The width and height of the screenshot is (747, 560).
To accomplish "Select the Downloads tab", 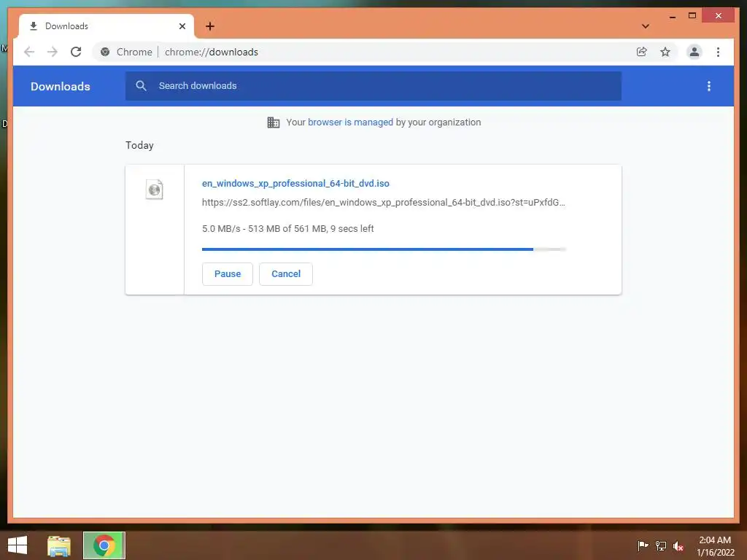I will (x=107, y=26).
